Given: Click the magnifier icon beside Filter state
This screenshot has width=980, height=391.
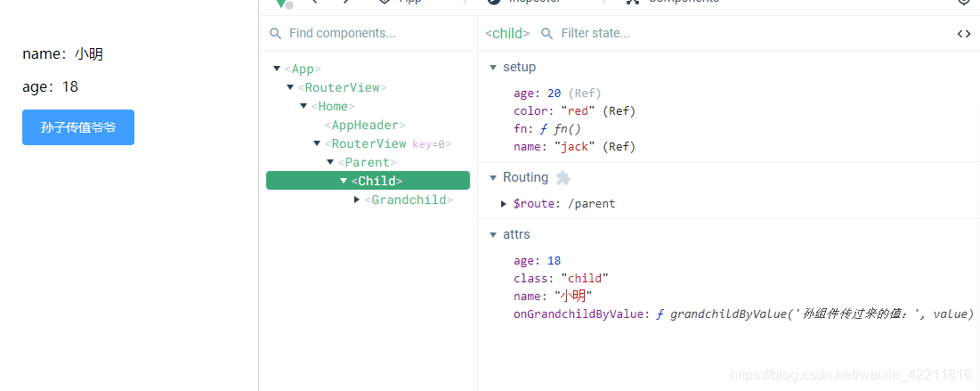Looking at the screenshot, I should click(x=547, y=33).
